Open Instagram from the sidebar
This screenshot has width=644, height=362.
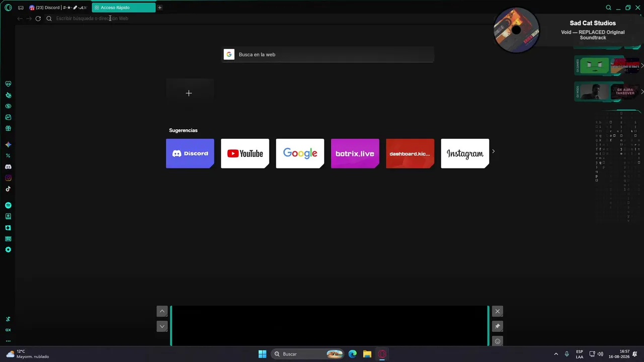(x=8, y=178)
